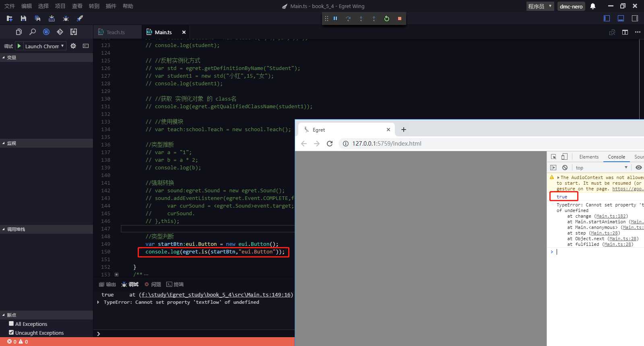The image size is (644, 346).
Task: Open a new tab in Chrome
Action: (x=404, y=130)
